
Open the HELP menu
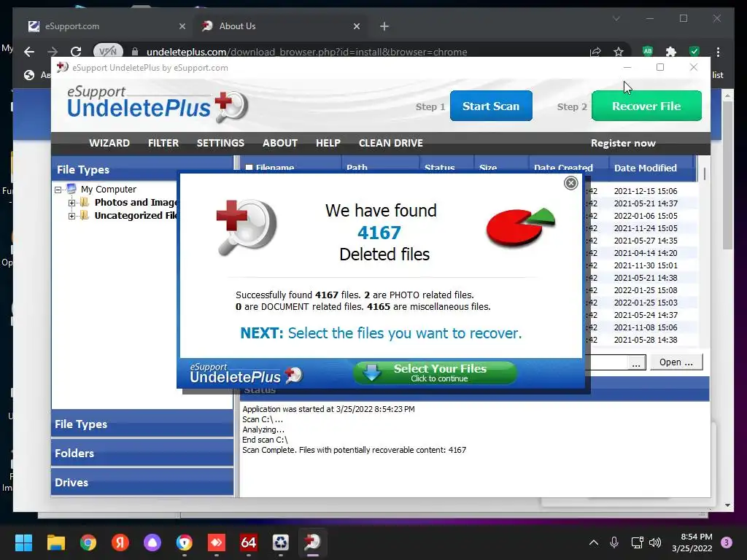point(328,143)
